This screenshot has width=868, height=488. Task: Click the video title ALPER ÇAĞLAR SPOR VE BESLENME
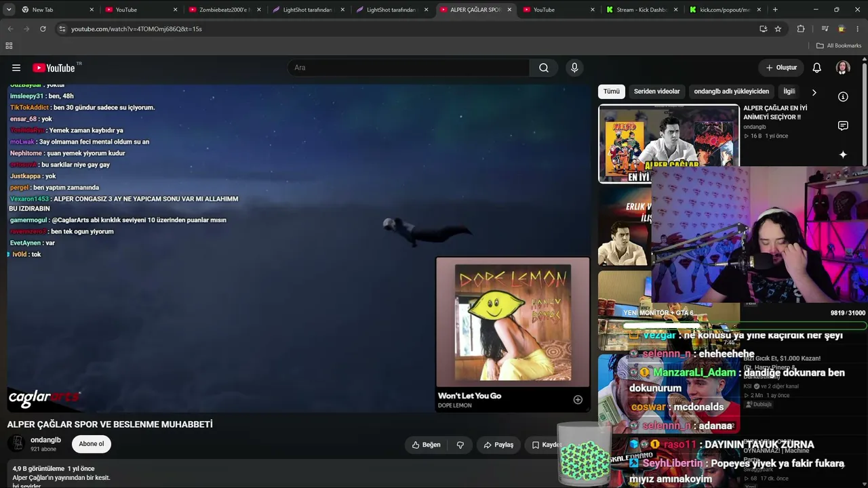click(x=110, y=424)
